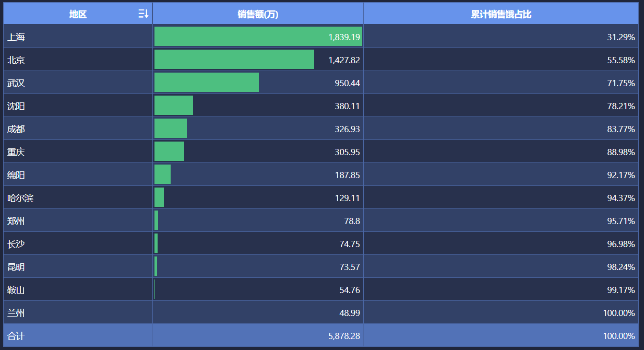Click the green bar for 上海
The image size is (644, 350).
pyautogui.click(x=240, y=37)
